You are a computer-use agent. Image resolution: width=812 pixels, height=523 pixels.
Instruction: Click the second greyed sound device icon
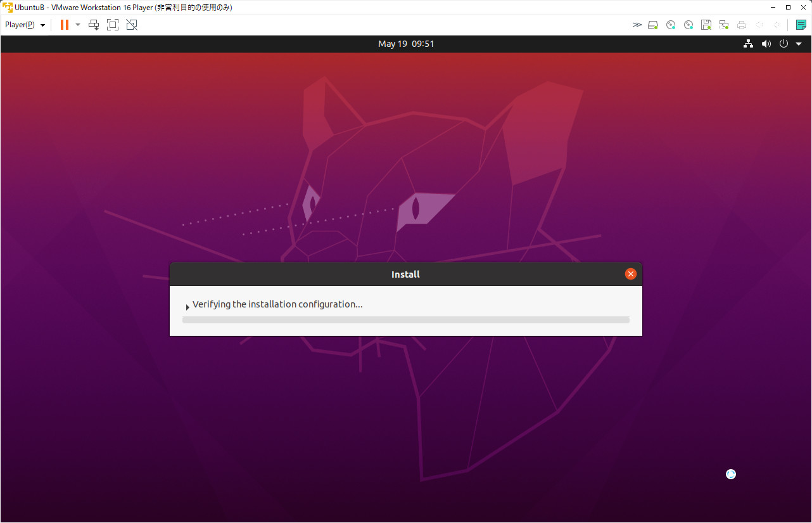tap(777, 25)
